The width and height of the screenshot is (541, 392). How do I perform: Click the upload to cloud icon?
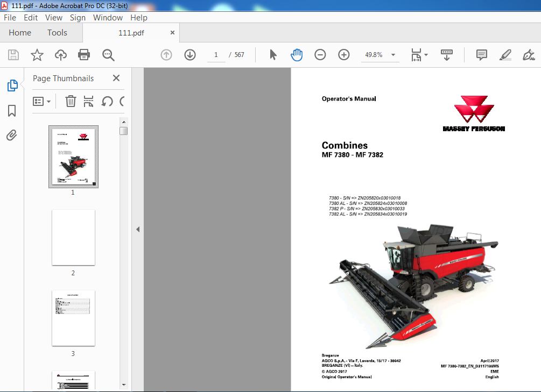tap(61, 55)
